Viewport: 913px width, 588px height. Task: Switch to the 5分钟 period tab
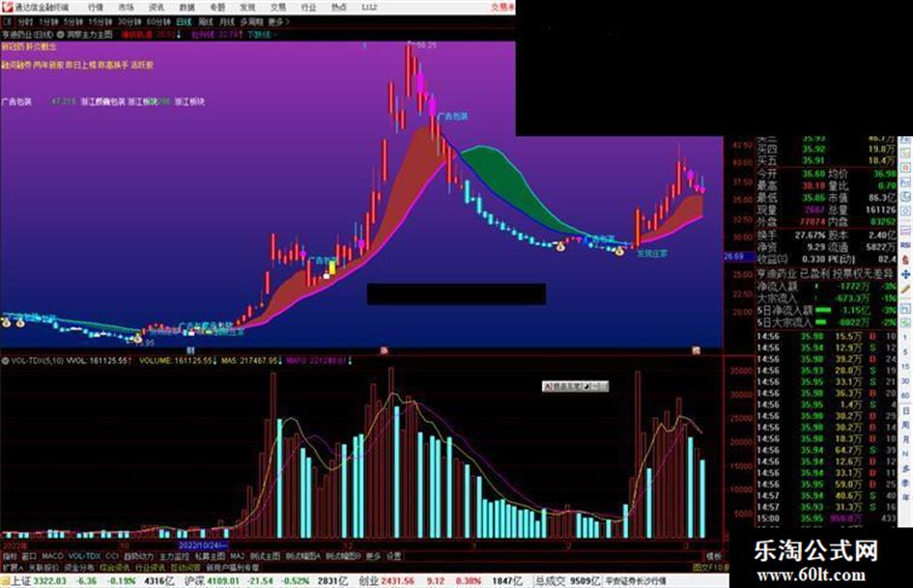[x=73, y=21]
